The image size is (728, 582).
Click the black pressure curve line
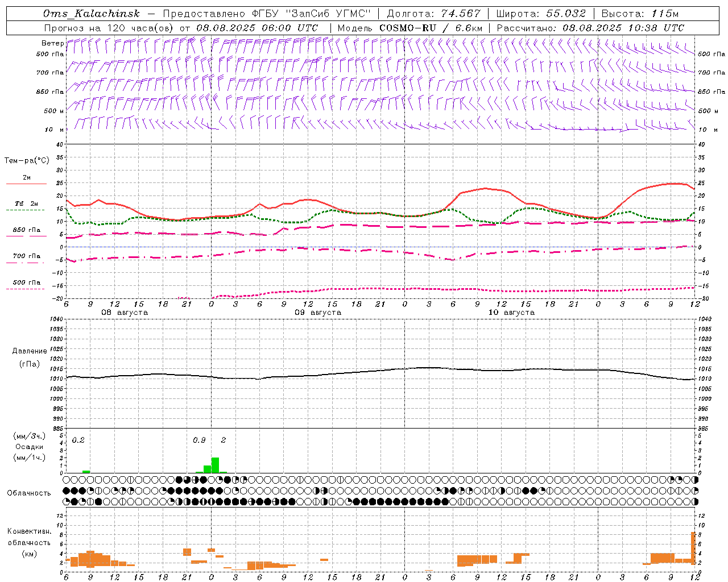click(x=381, y=371)
